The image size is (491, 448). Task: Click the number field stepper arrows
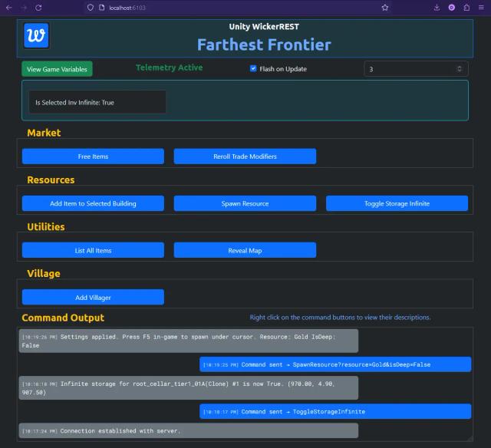[459, 69]
